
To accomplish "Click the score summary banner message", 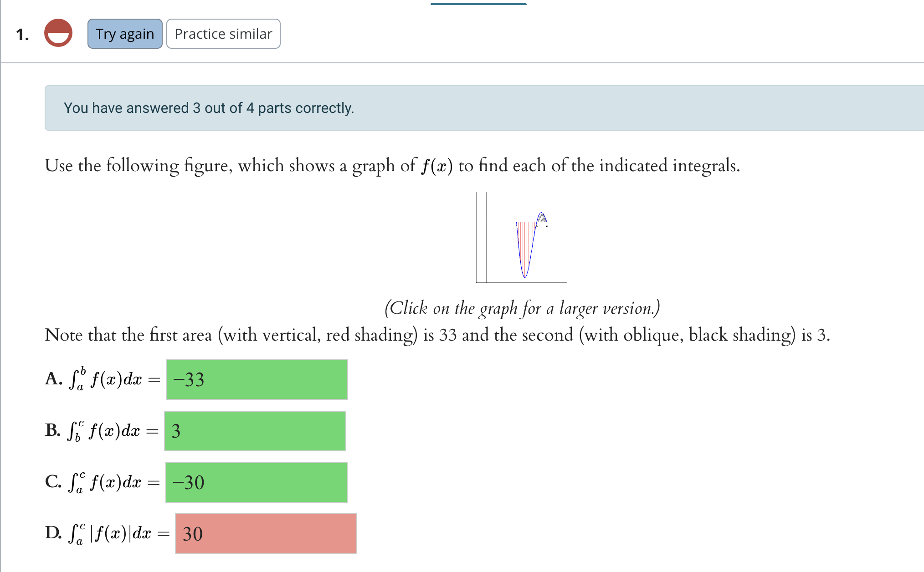I will tap(209, 108).
